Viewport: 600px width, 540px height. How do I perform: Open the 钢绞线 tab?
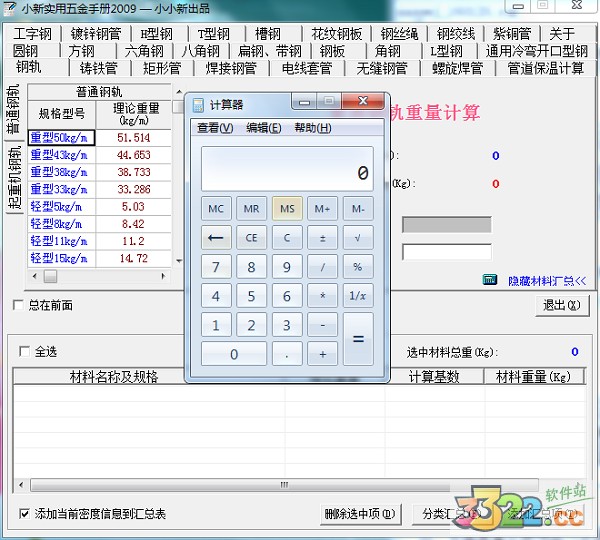[x=456, y=34]
